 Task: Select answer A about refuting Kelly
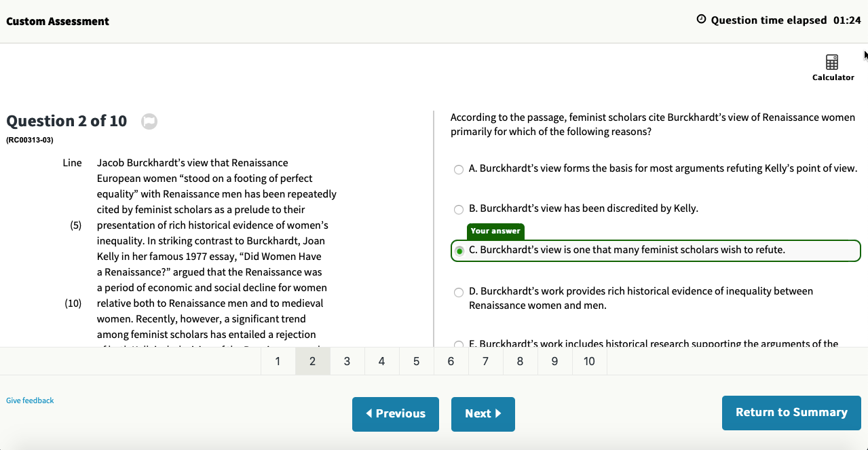(459, 169)
